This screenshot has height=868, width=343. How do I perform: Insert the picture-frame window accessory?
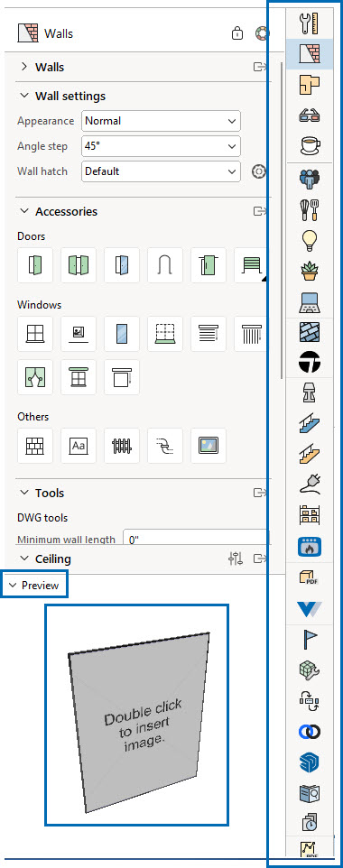[79, 334]
